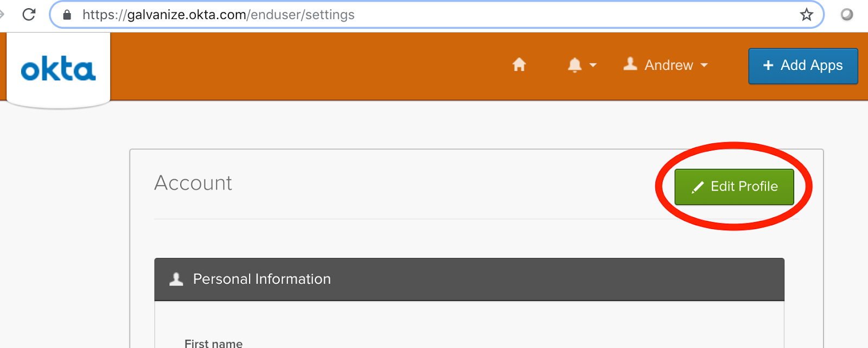Click the home icon in the header
Screen dimensions: 868x348
pyautogui.click(x=519, y=65)
